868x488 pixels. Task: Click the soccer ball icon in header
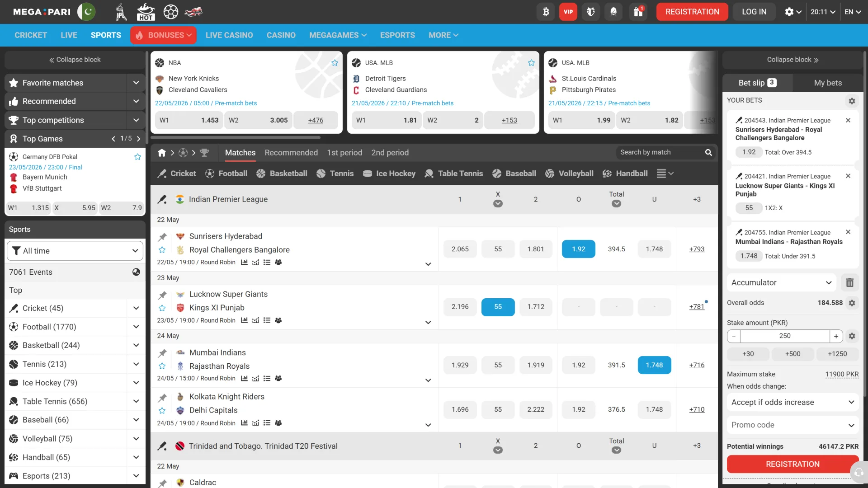pyautogui.click(x=171, y=12)
